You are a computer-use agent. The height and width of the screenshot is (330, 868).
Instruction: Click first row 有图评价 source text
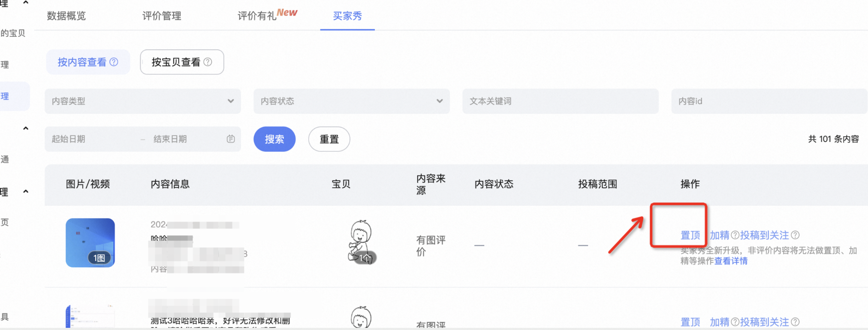(431, 246)
